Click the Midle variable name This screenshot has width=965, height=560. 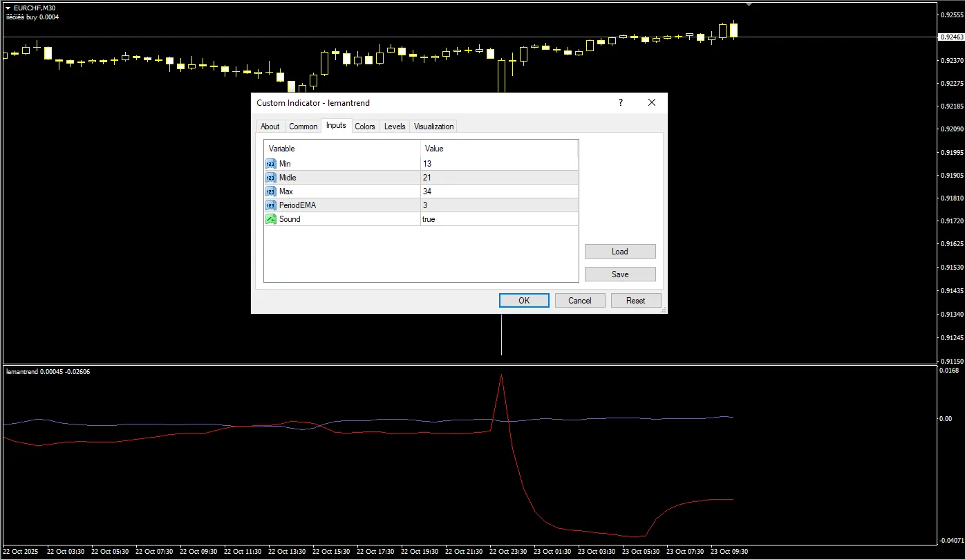288,178
